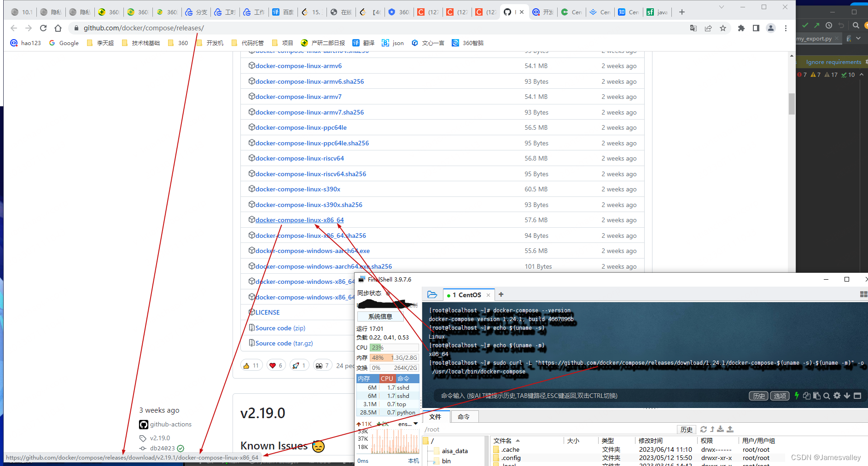Click the lightning quick-command icon in FinalShell
Screen dimensions: 868x466
point(797,396)
